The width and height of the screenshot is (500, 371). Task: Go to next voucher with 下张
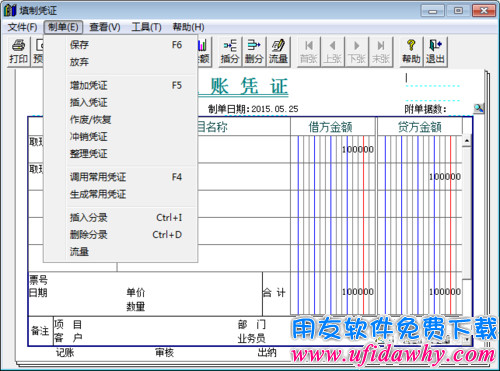coord(357,52)
